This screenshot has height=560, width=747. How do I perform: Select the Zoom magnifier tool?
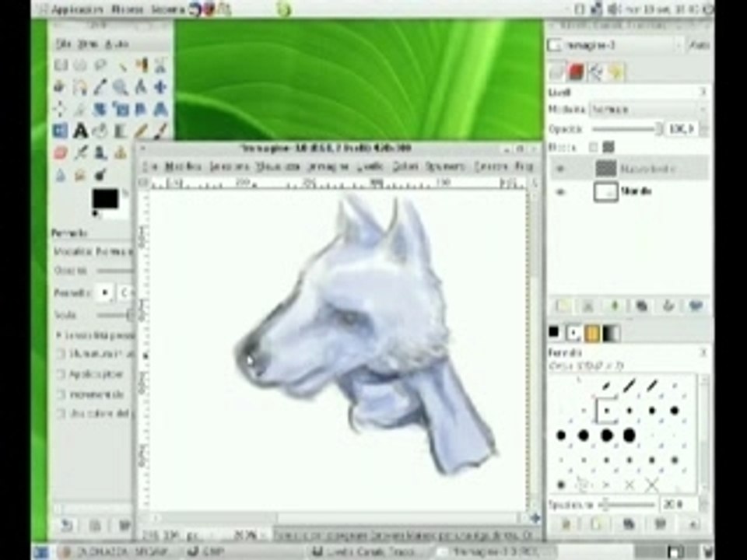(121, 86)
